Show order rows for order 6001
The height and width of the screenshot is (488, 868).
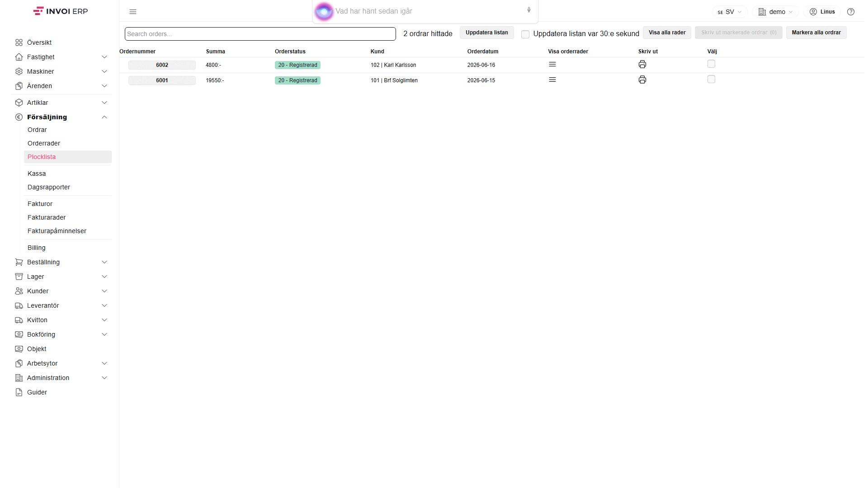(x=552, y=80)
